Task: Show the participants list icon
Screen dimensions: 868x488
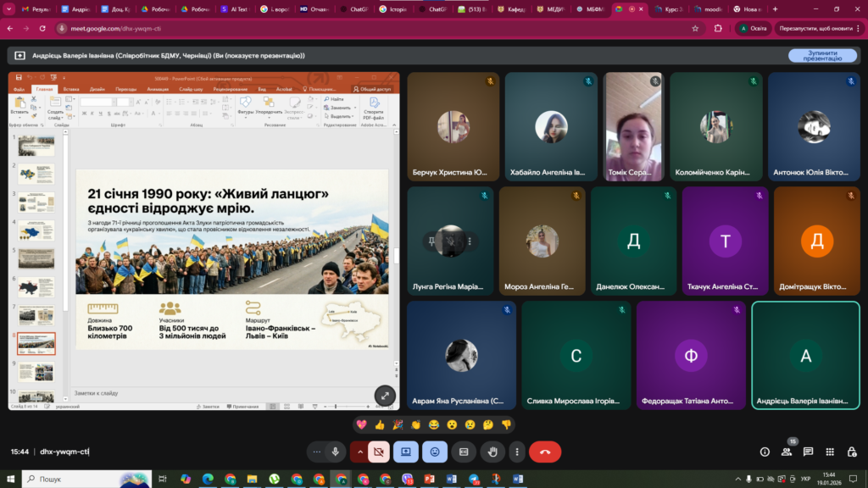Action: 787,452
